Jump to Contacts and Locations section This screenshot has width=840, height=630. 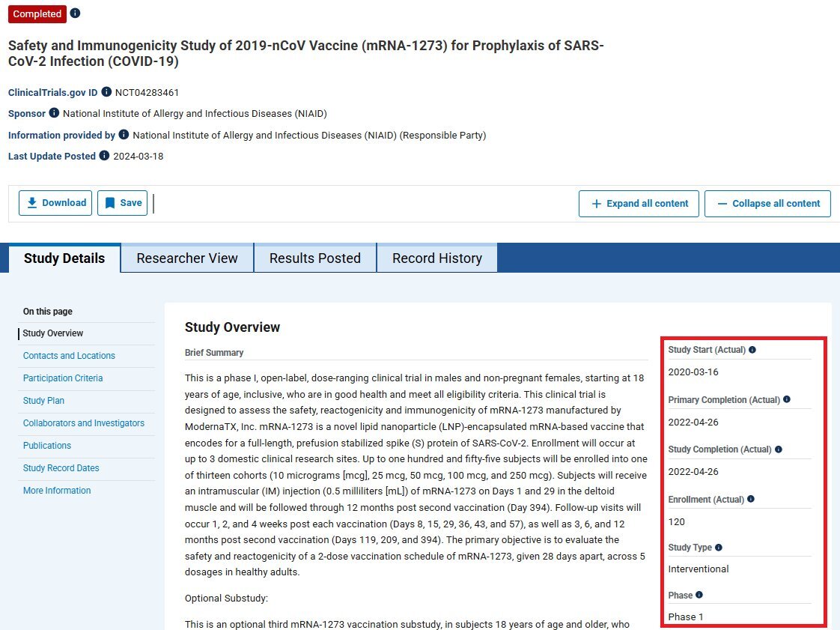click(69, 356)
